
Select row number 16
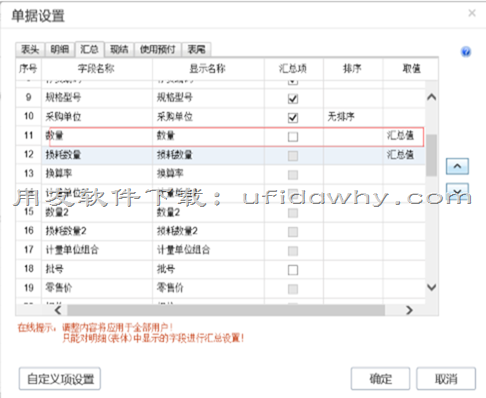point(29,231)
